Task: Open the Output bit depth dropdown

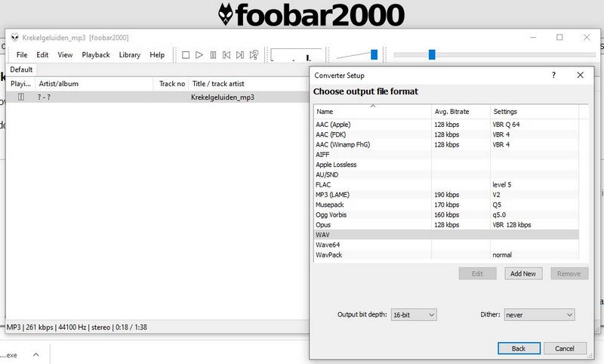Action: 414,315
